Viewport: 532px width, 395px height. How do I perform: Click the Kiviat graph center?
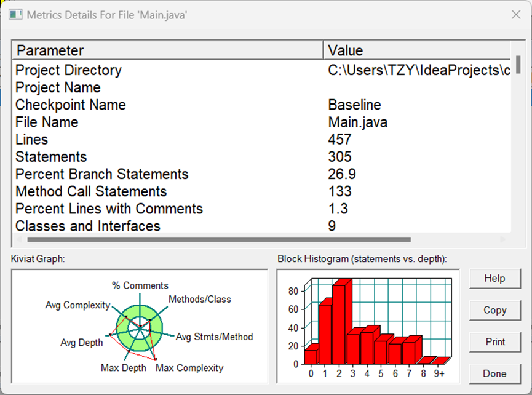click(140, 327)
